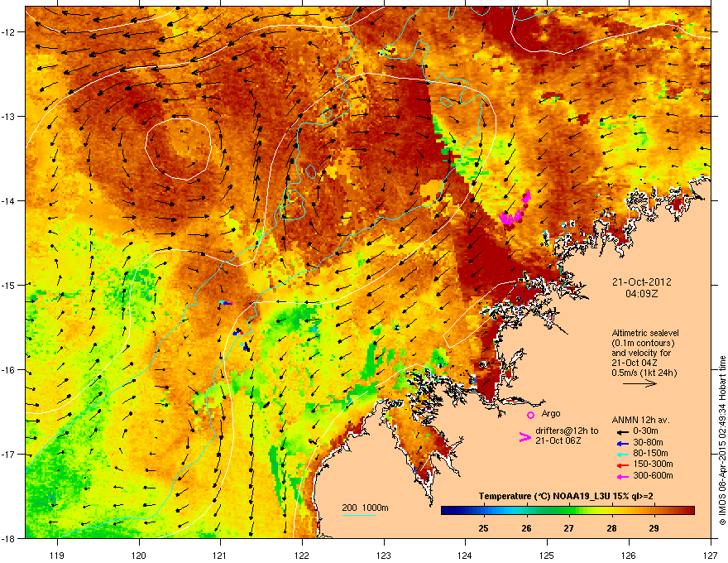Click the 125 longitude axis label
This screenshot has width=728, height=563.
click(547, 556)
